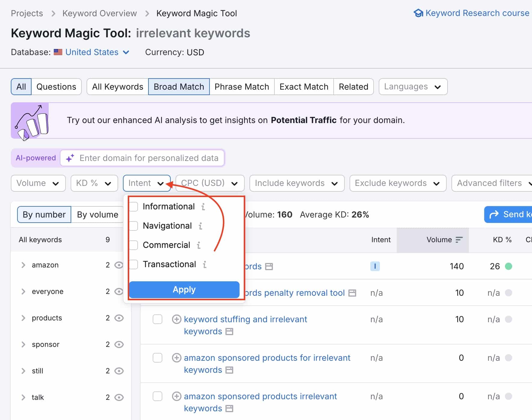Switch to the Questions tab
The height and width of the screenshot is (420, 532).
tap(56, 87)
